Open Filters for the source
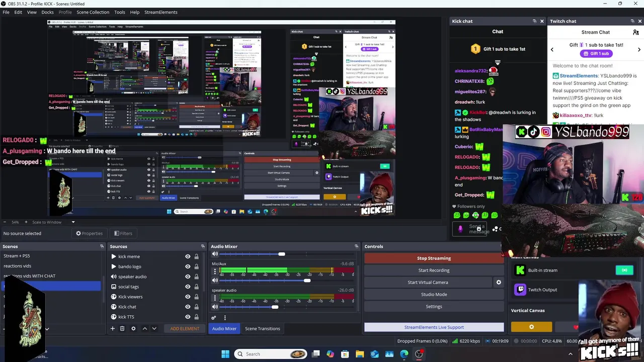Viewport: 644px width, 362px height. [x=123, y=233]
